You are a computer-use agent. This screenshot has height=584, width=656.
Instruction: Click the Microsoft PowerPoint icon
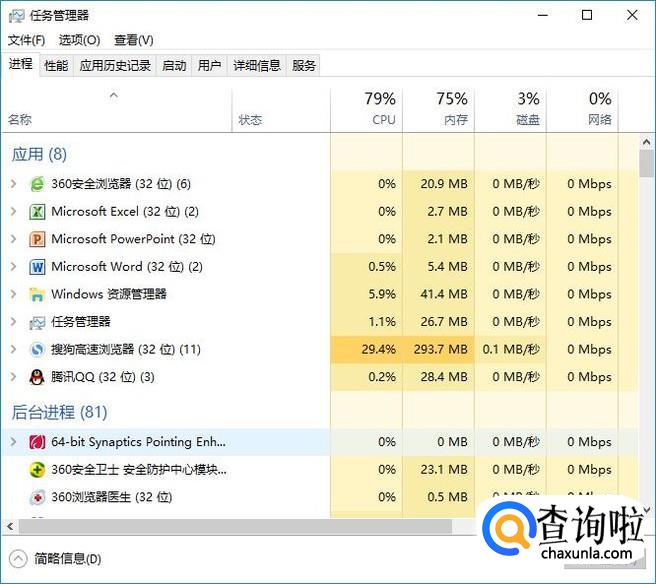[37, 239]
